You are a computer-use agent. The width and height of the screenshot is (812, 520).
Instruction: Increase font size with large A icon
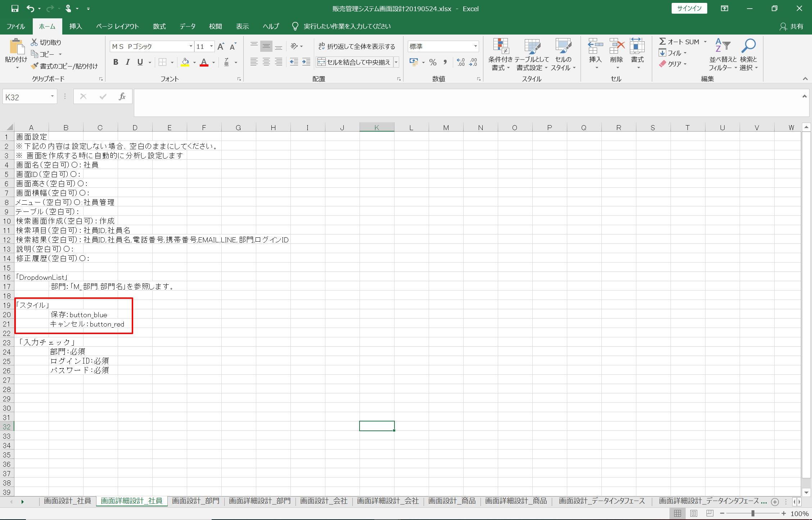tap(221, 46)
